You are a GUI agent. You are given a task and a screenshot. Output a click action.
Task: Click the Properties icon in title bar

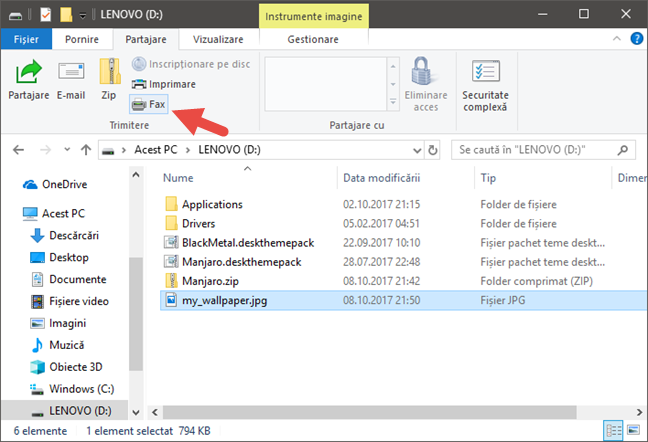coord(45,15)
